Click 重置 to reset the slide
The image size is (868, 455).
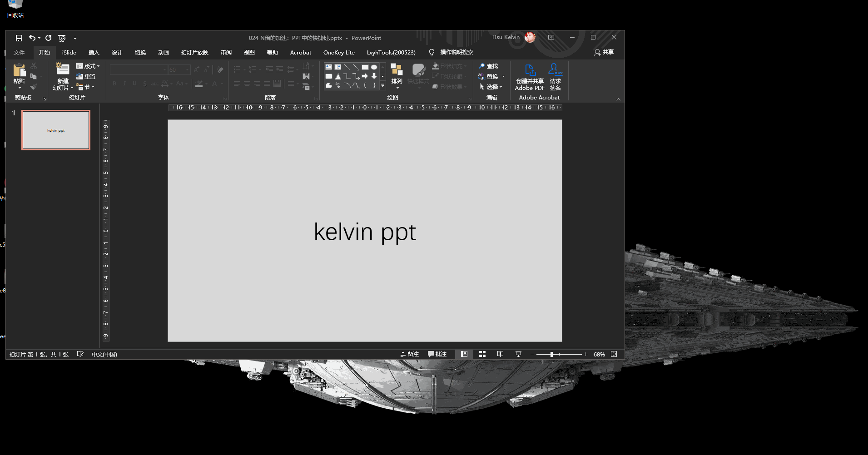click(x=86, y=77)
